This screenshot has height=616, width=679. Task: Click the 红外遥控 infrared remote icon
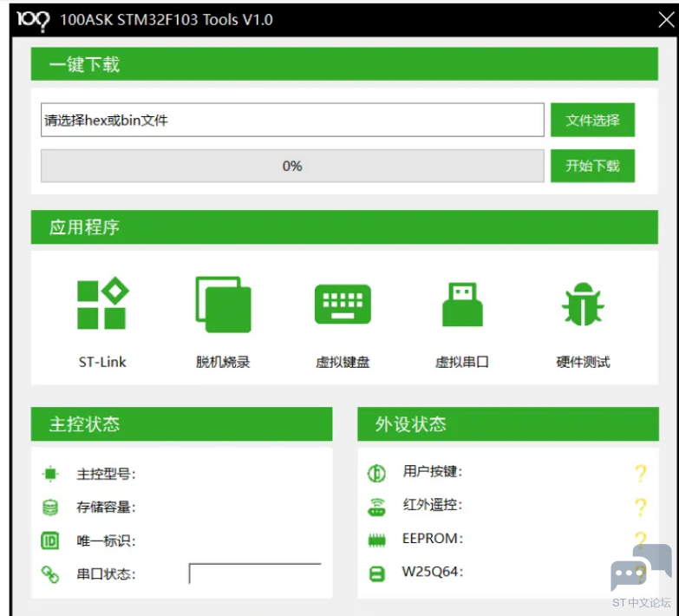376,507
